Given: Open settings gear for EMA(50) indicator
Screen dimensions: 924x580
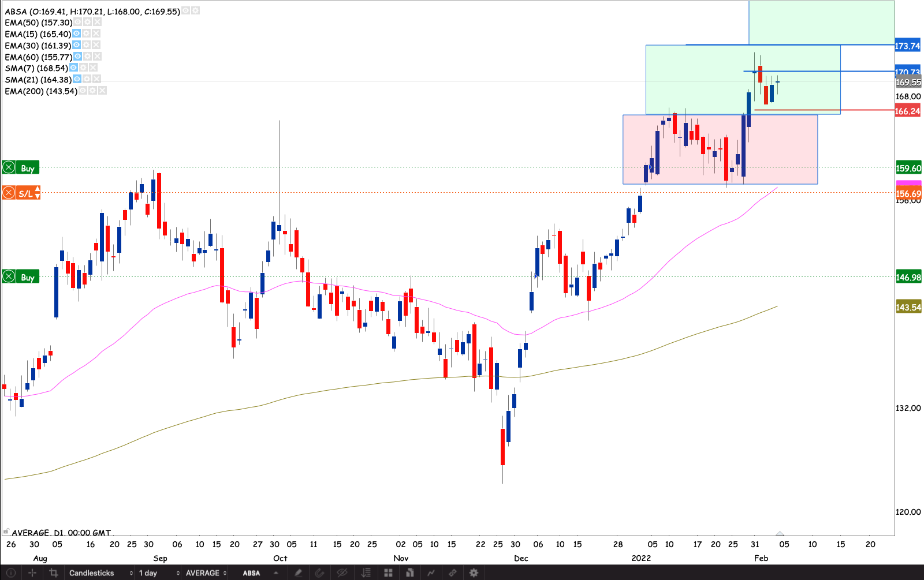Looking at the screenshot, I should tap(87, 22).
